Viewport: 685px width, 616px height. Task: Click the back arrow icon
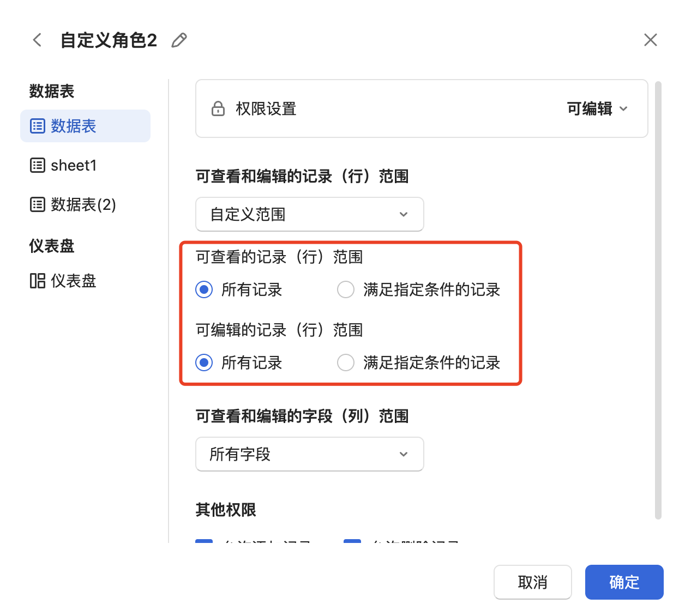tap(37, 40)
